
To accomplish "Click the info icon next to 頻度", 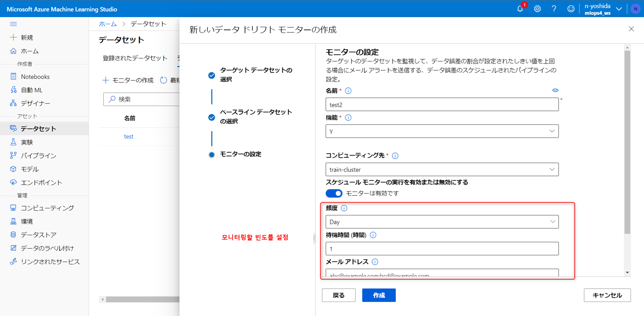I will tap(344, 208).
